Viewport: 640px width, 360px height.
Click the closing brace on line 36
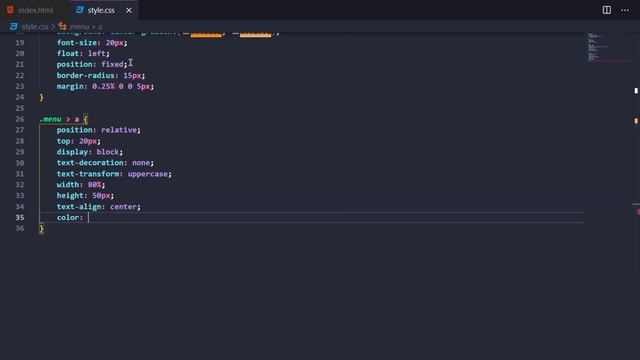(41, 229)
